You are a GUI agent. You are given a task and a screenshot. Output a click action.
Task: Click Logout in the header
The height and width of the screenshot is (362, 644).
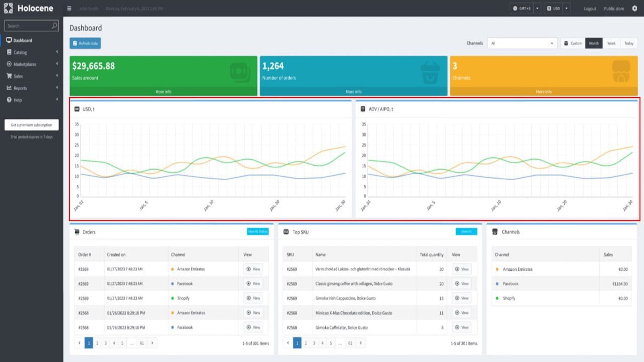pyautogui.click(x=590, y=8)
